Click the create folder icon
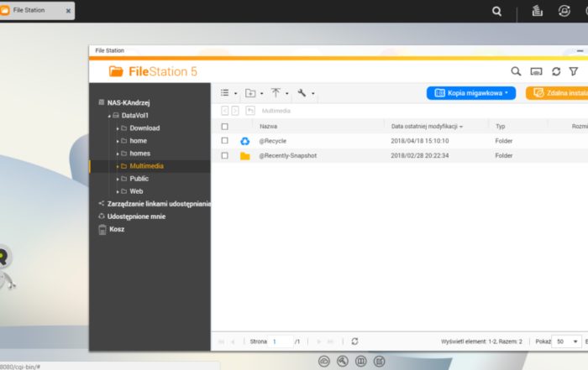Viewport: 588px width, 370px height. point(250,93)
